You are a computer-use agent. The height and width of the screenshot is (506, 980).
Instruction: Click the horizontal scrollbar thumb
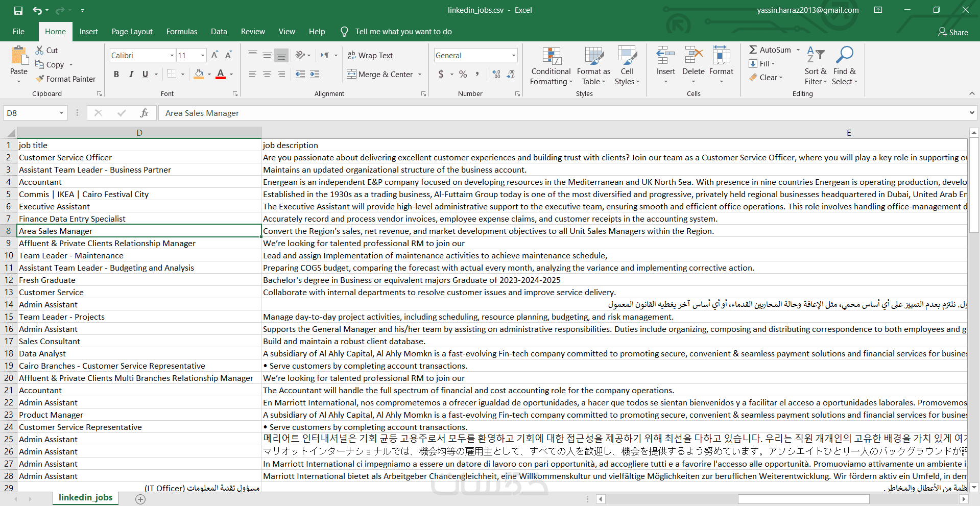click(804, 499)
